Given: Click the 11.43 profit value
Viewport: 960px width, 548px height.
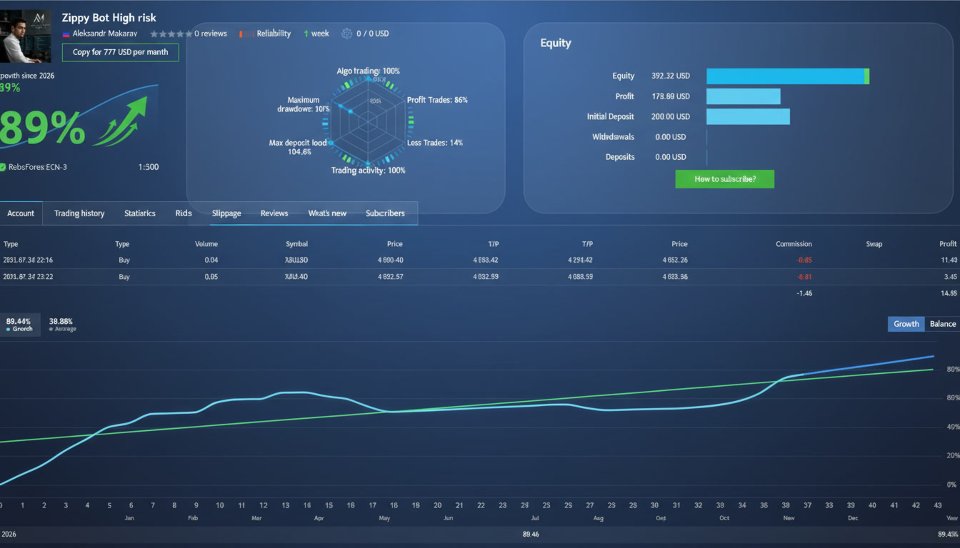Looking at the screenshot, I should [949, 260].
